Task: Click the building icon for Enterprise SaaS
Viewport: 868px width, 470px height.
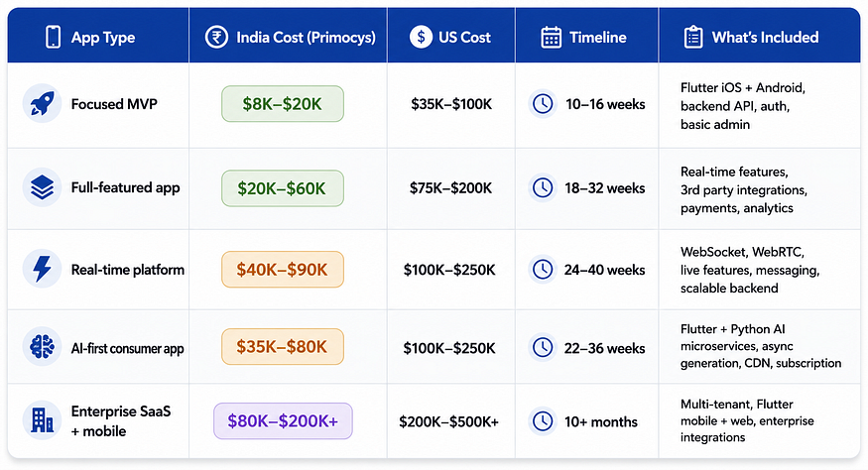Action: click(x=42, y=420)
